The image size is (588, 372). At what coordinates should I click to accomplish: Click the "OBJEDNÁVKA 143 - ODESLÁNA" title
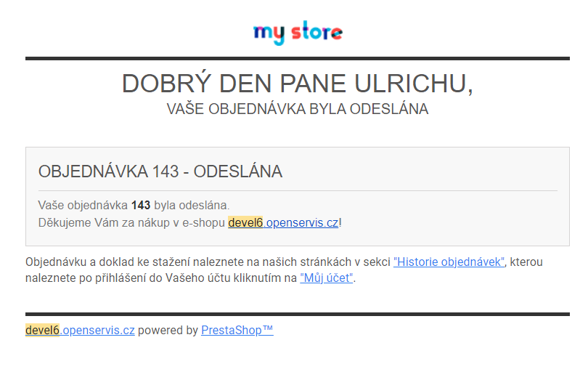tap(160, 172)
